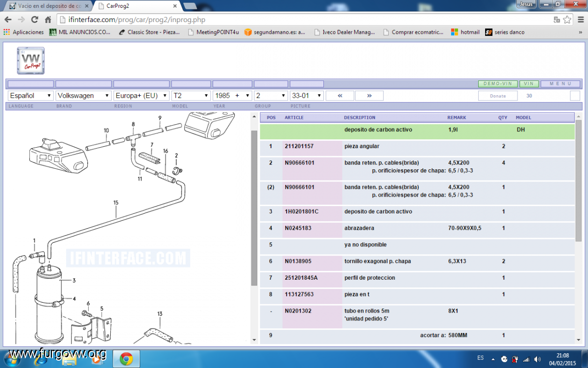Open the hotmail bookmark
The width and height of the screenshot is (588, 368).
click(465, 32)
